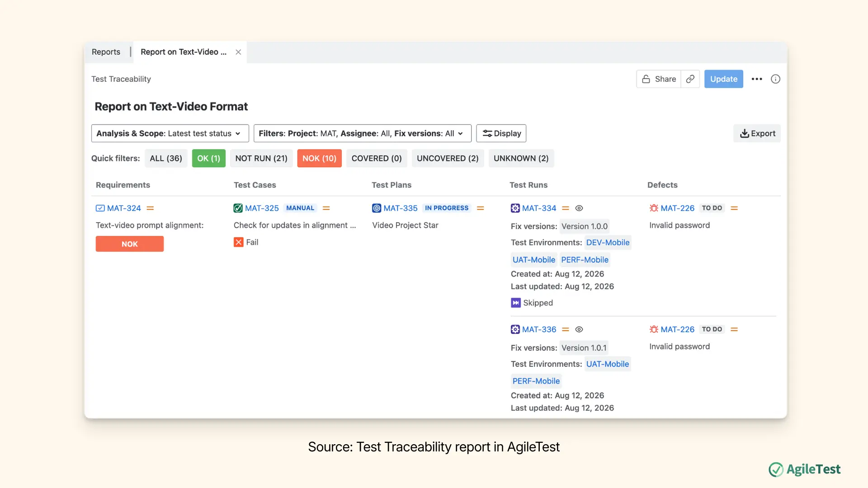Select the Report on Text-Video tab
Viewport: 868px width, 488px height.
[184, 52]
